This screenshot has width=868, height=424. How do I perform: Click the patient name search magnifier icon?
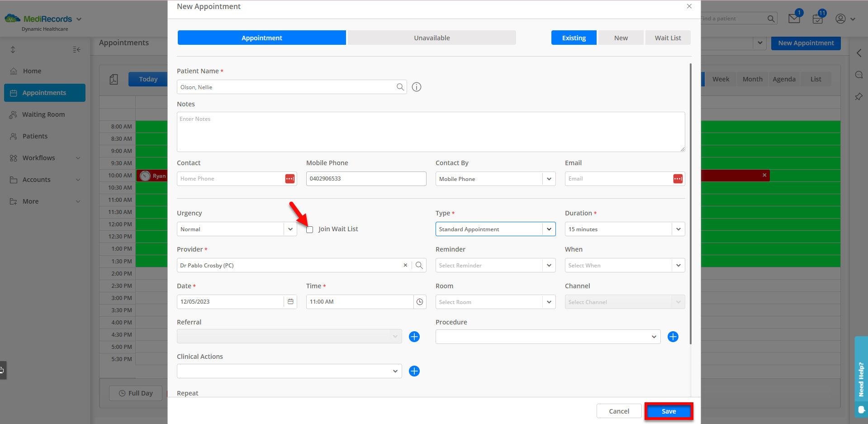(400, 87)
